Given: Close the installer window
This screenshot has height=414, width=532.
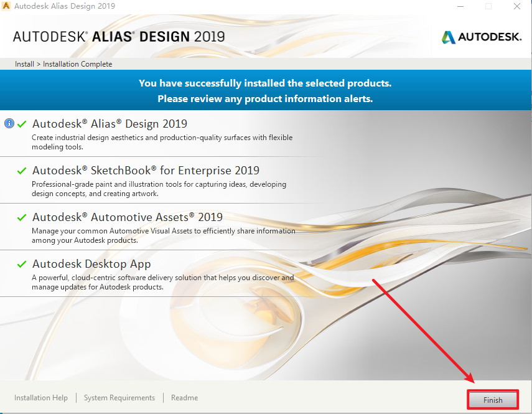Looking at the screenshot, I should tap(516, 6).
